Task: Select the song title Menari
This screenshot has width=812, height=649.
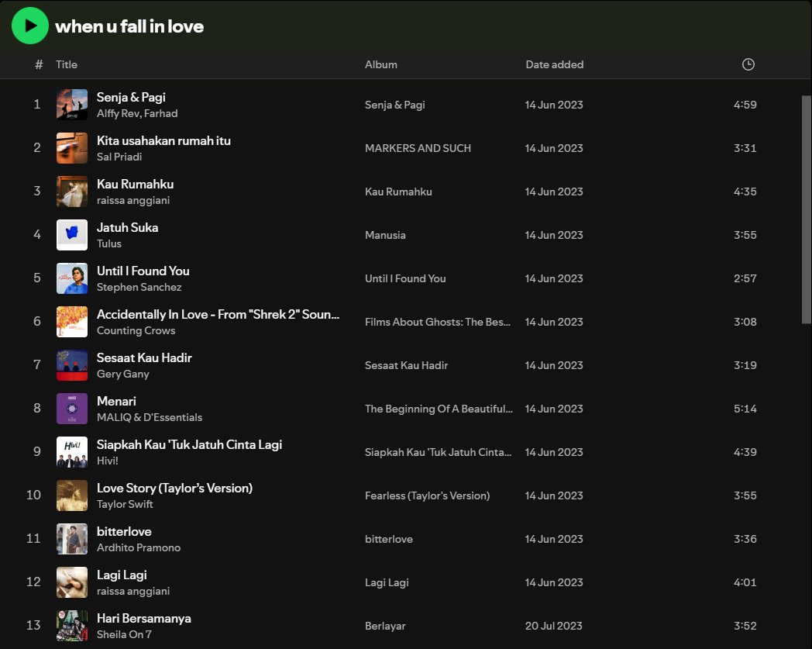Action: (x=116, y=401)
